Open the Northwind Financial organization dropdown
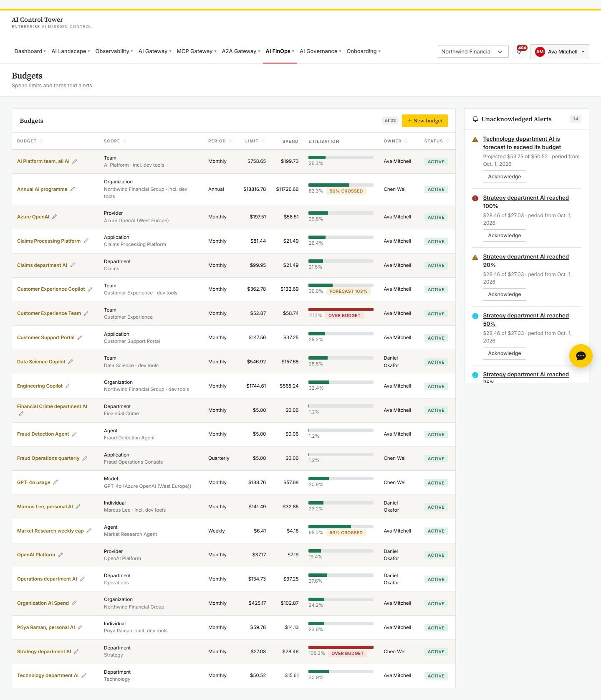This screenshot has width=601, height=700. (473, 52)
